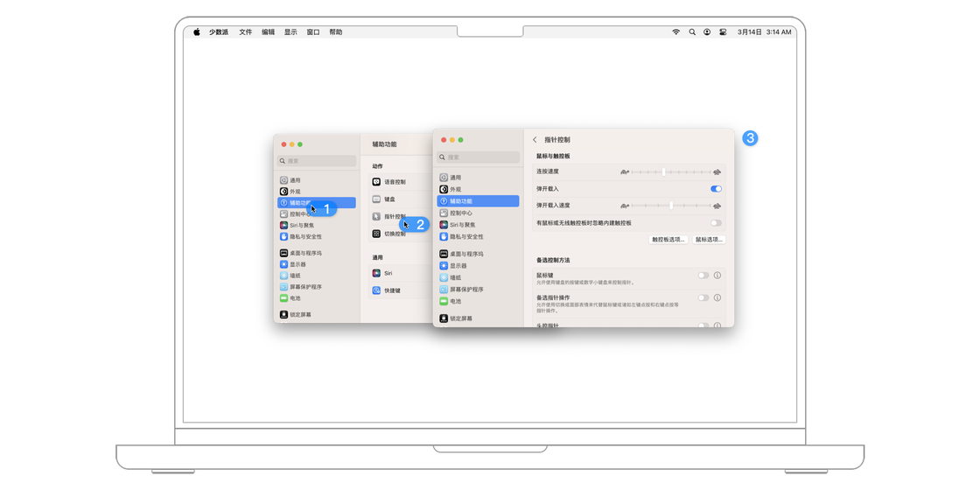This screenshot has height=490, width=980.
Task: Open the 文件 menu
Action: pos(246,31)
